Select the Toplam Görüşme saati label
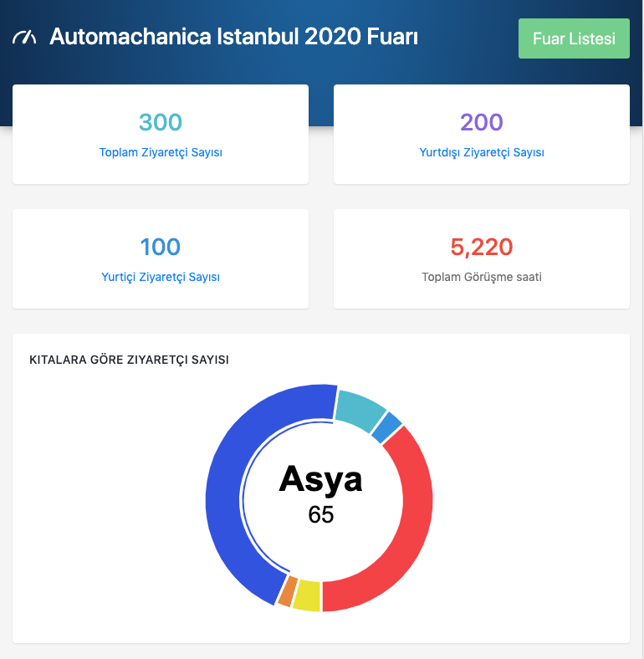This screenshot has width=644, height=659. pos(482,277)
